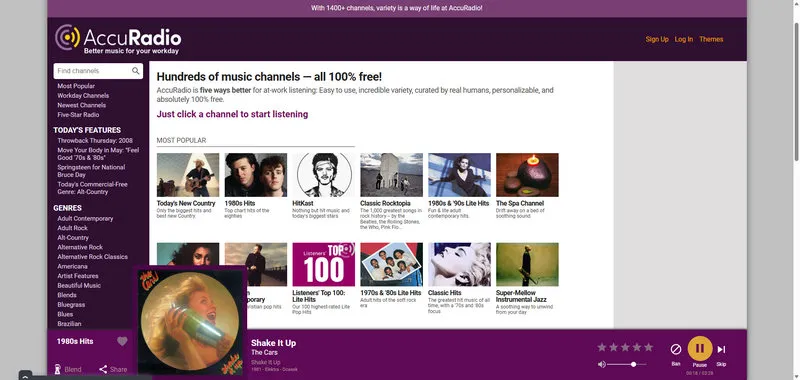Screen dimensions: 800x380
Task: Open Move Your Body in May feature
Action: pyautogui.click(x=98, y=154)
